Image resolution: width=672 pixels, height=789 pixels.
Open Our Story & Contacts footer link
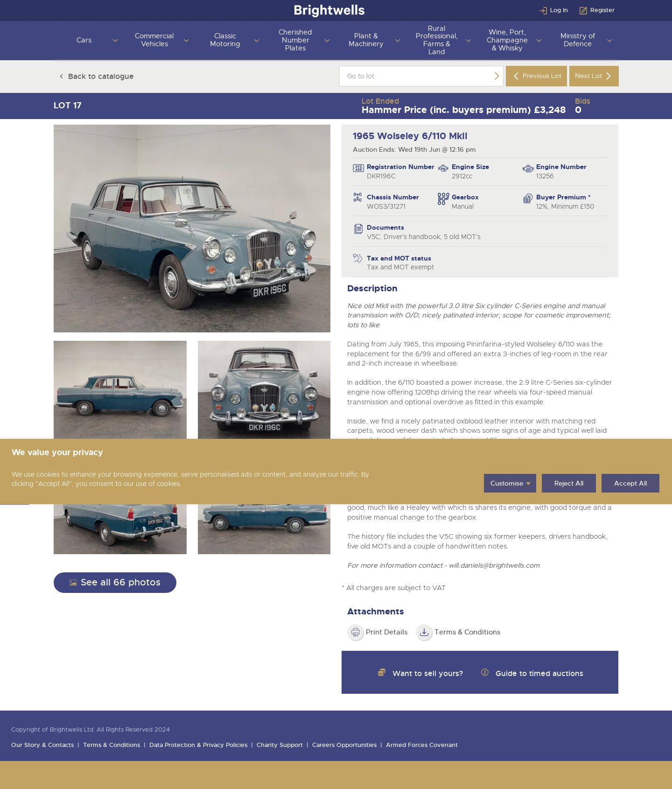(42, 745)
